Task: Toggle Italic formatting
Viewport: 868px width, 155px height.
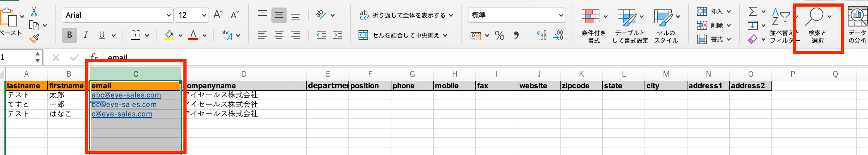Action: click(86, 35)
